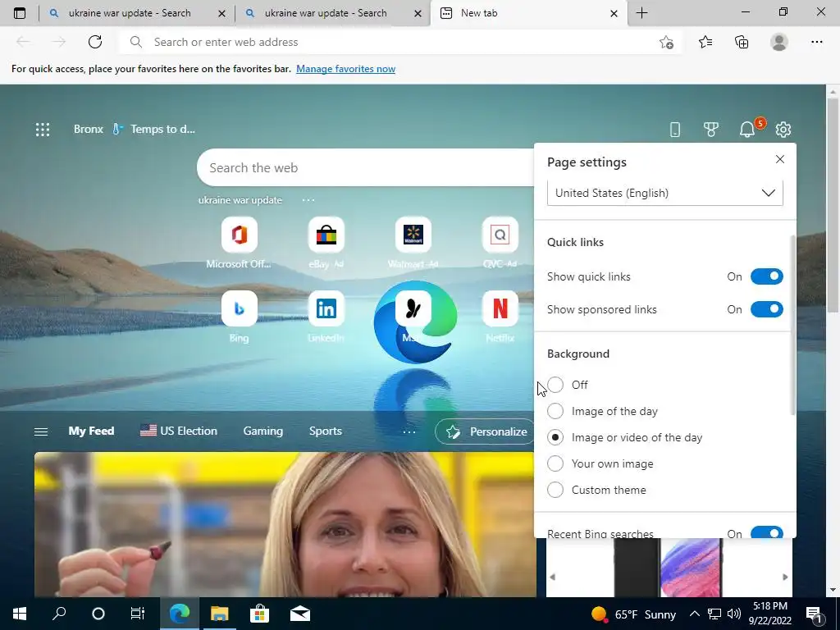Open the Gaming feed tab
840x630 pixels.
263,431
